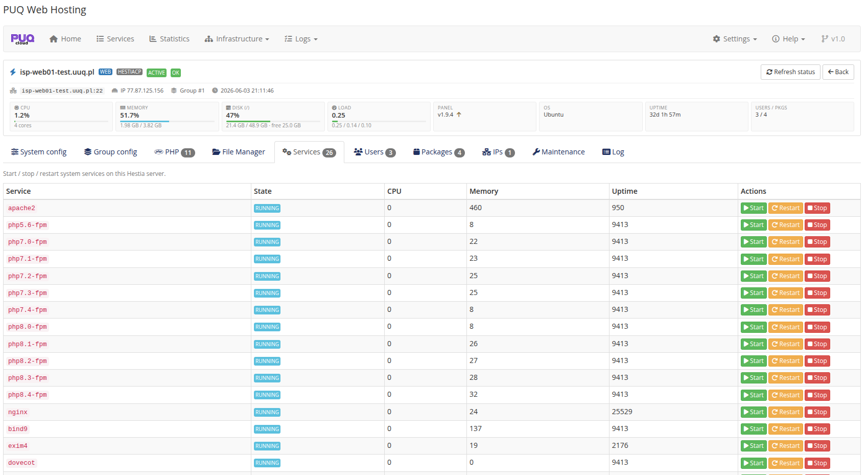Expand the Infrastructure dropdown menu
This screenshot has width=868, height=475.
237,39
